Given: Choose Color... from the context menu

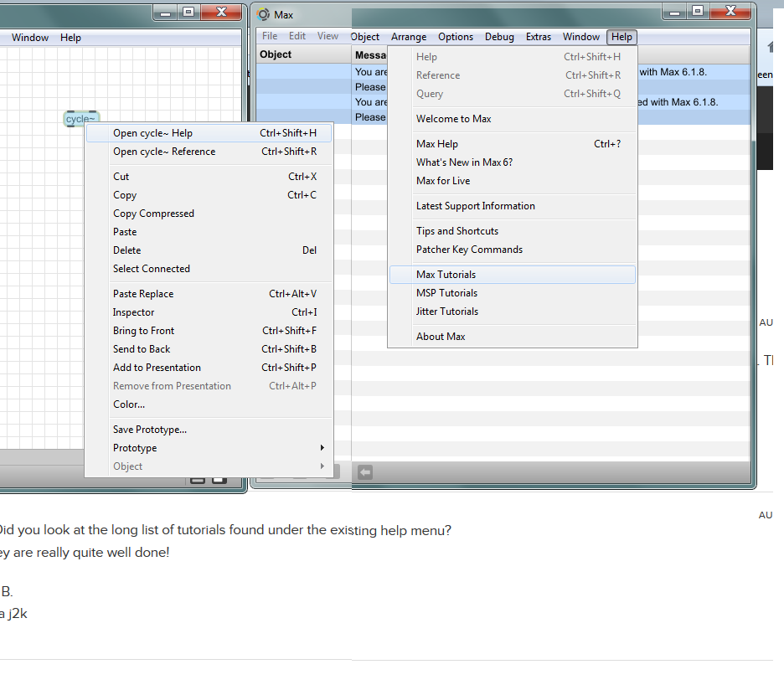Looking at the screenshot, I should tap(129, 404).
